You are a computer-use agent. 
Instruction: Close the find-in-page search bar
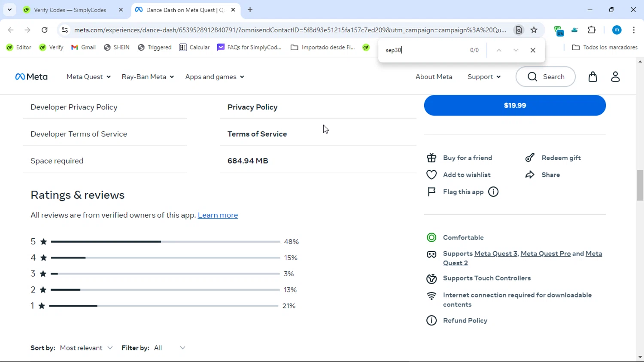[x=533, y=50]
